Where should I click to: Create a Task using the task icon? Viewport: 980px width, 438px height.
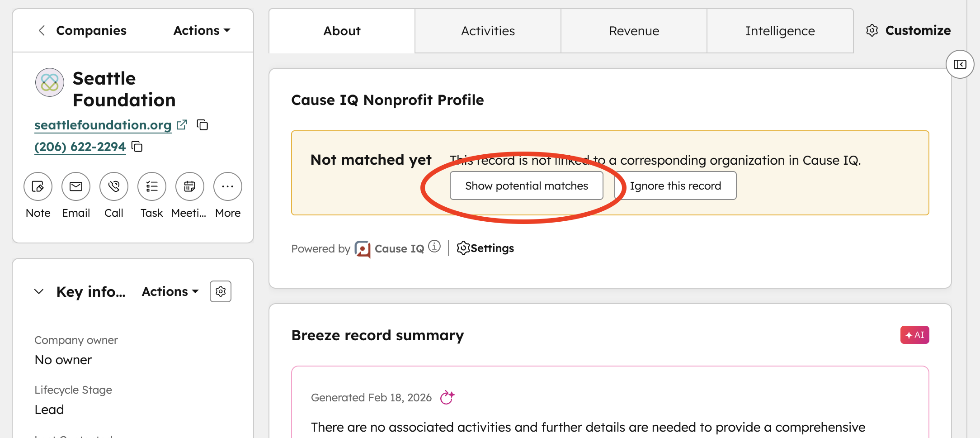pyautogui.click(x=151, y=186)
